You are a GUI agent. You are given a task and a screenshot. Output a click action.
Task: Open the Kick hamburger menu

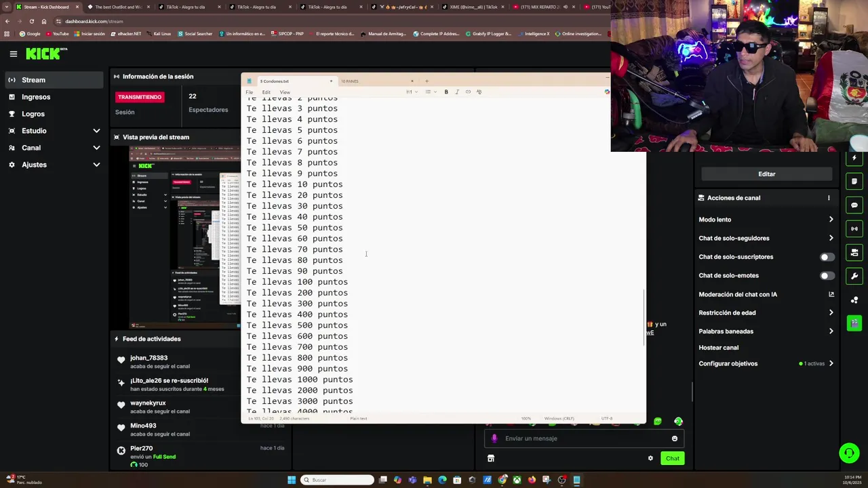(13, 54)
